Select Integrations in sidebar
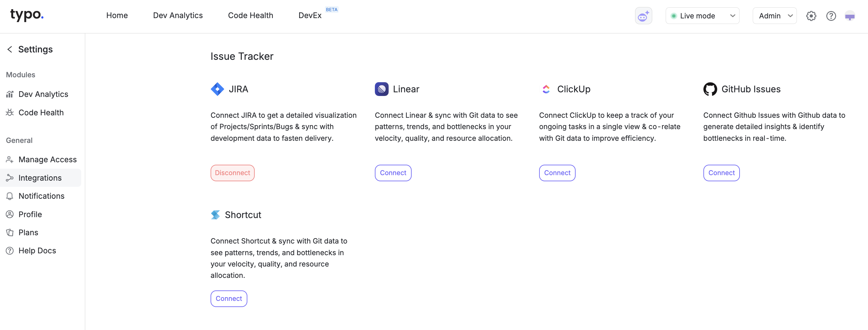 click(x=40, y=178)
